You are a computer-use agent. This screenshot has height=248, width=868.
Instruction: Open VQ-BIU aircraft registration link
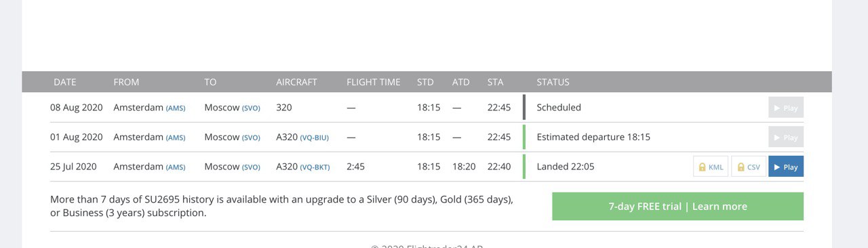point(315,138)
